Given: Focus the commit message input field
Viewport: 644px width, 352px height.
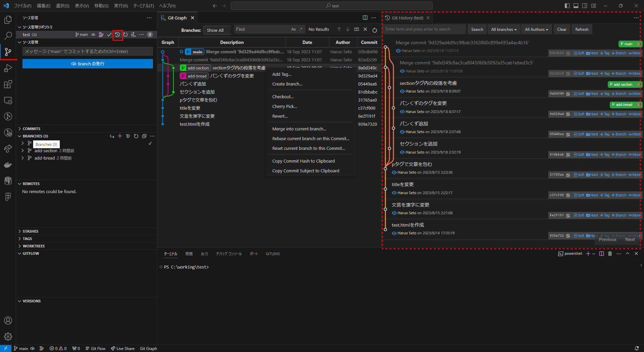Looking at the screenshot, I should click(88, 51).
